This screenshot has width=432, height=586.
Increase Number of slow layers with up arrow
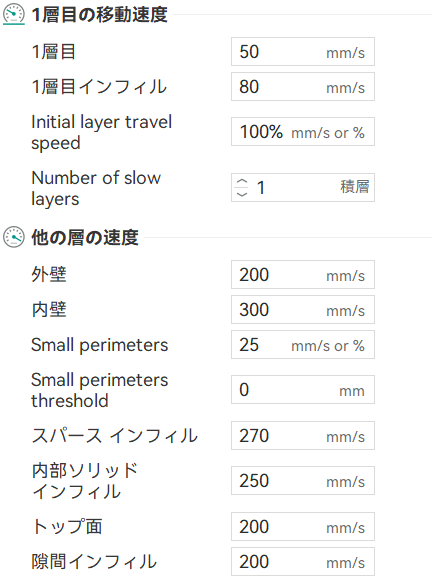click(x=242, y=182)
